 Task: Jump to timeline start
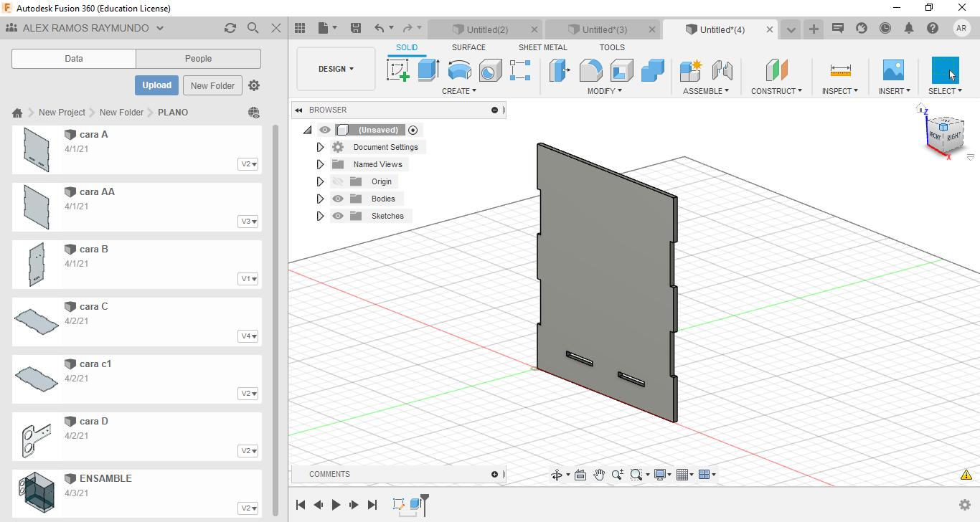click(301, 505)
